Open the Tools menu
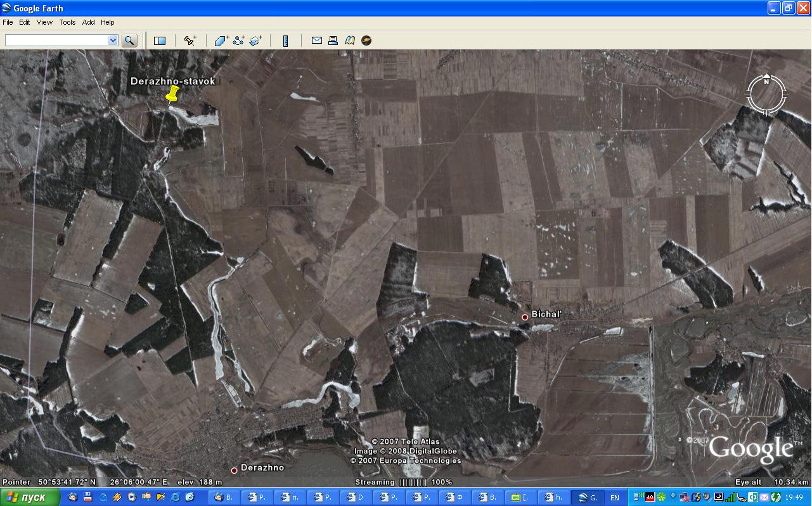The image size is (812, 506). pos(67,22)
